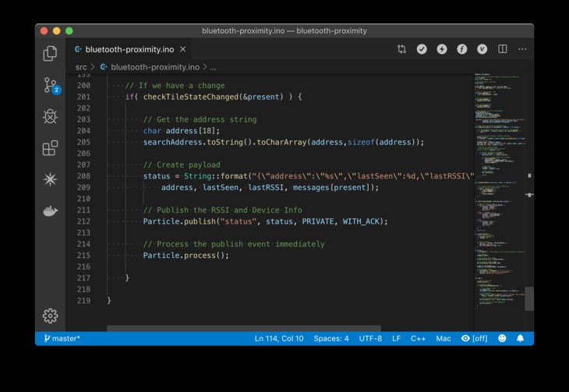Select C++ language mode in status bar
Image resolution: width=569 pixels, height=392 pixels.
coord(418,339)
